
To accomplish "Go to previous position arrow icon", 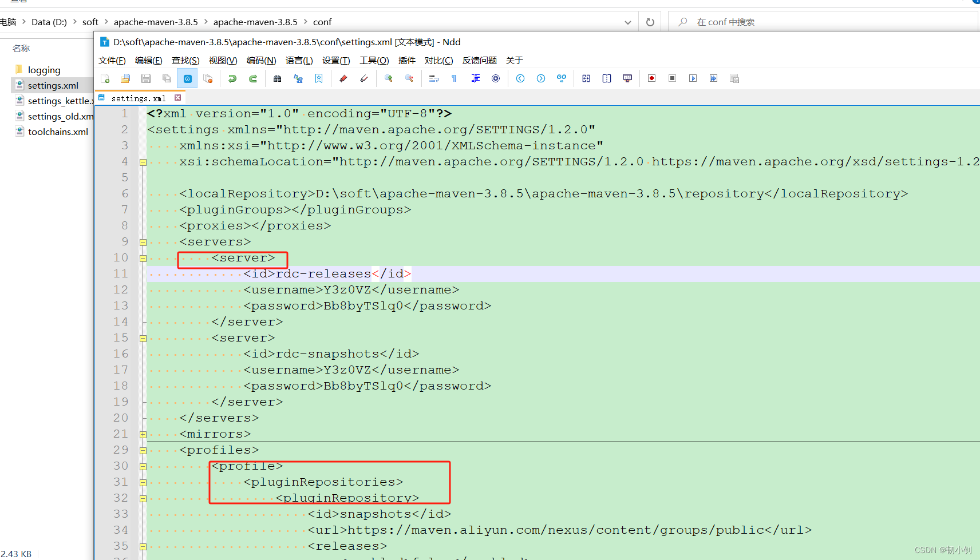I will pyautogui.click(x=520, y=78).
